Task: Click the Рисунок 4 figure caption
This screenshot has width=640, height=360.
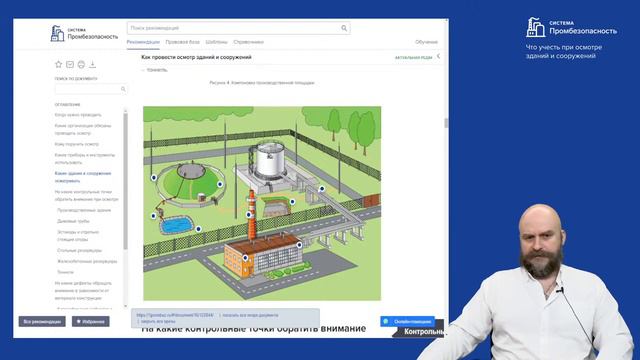Action: click(262, 83)
